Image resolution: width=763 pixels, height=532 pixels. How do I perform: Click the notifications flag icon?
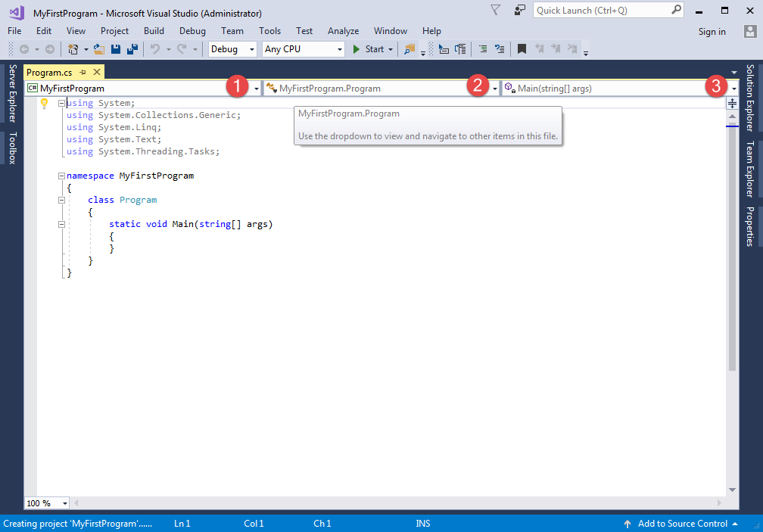pyautogui.click(x=495, y=10)
